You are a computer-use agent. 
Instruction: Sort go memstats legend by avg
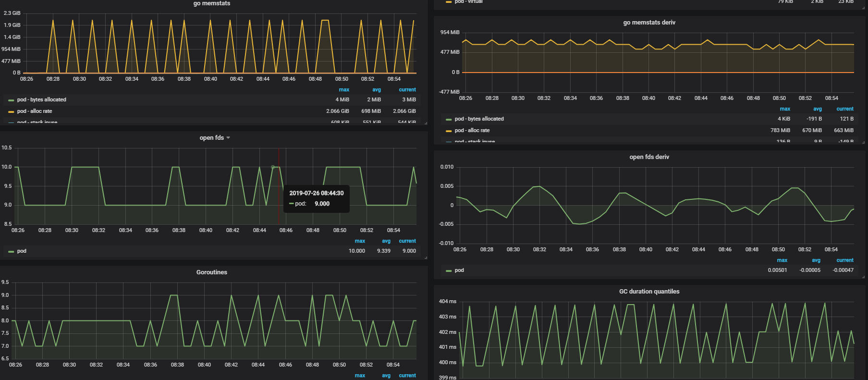point(377,90)
